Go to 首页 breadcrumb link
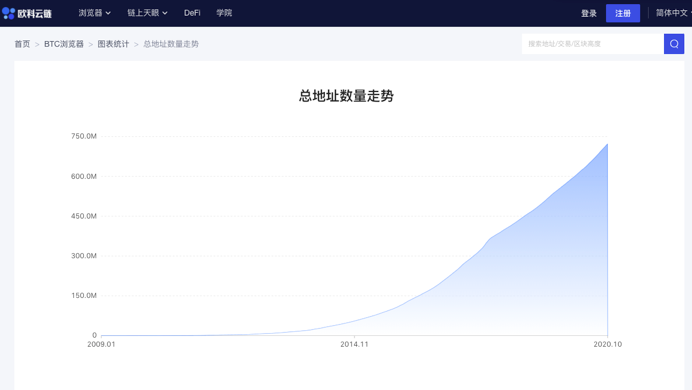This screenshot has height=390, width=692. 22,44
